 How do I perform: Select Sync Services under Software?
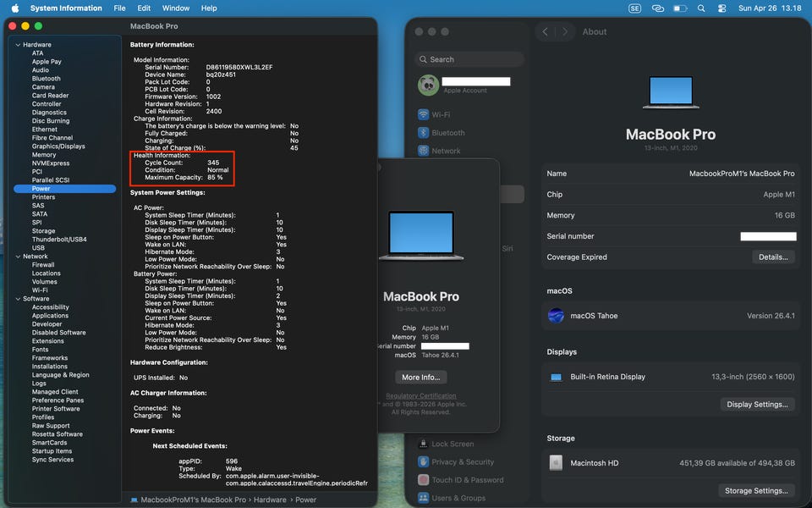pos(52,460)
